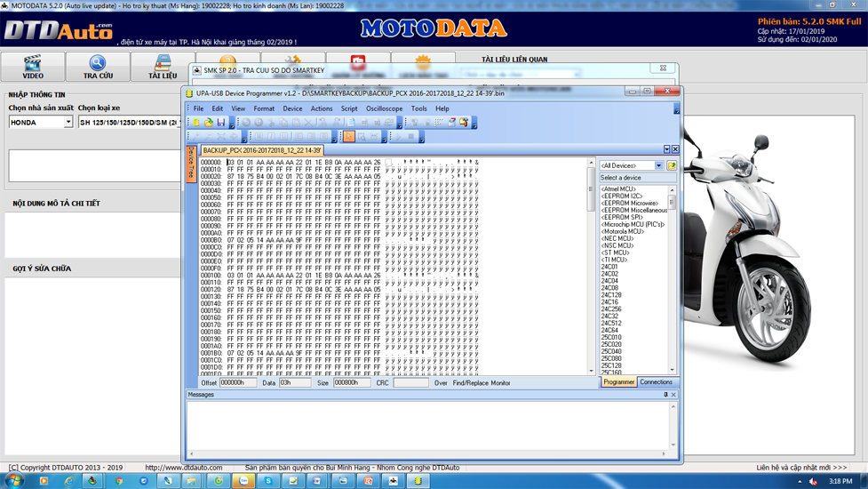Open the Device Tree side tab

(190, 163)
